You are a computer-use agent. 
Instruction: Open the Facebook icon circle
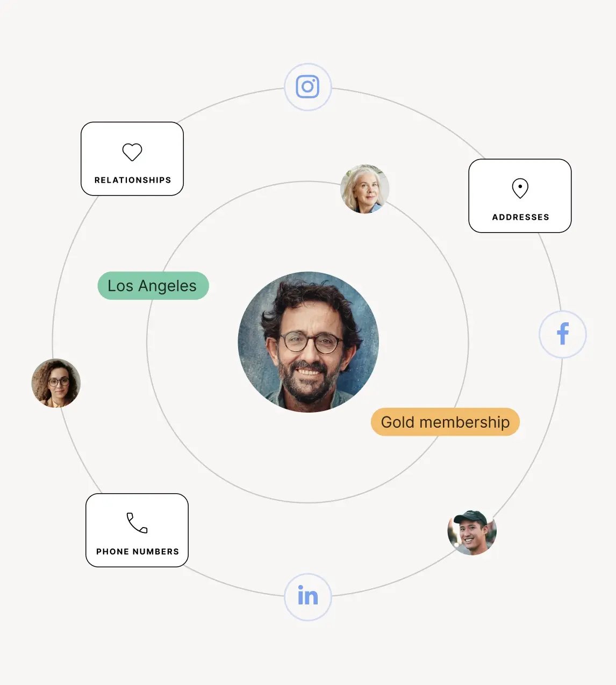562,334
